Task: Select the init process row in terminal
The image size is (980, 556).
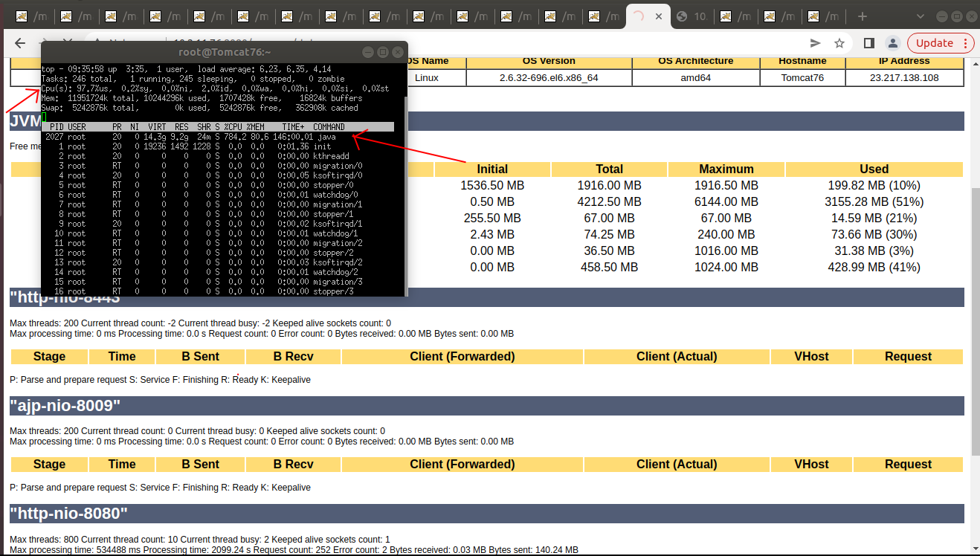Action: [x=217, y=146]
